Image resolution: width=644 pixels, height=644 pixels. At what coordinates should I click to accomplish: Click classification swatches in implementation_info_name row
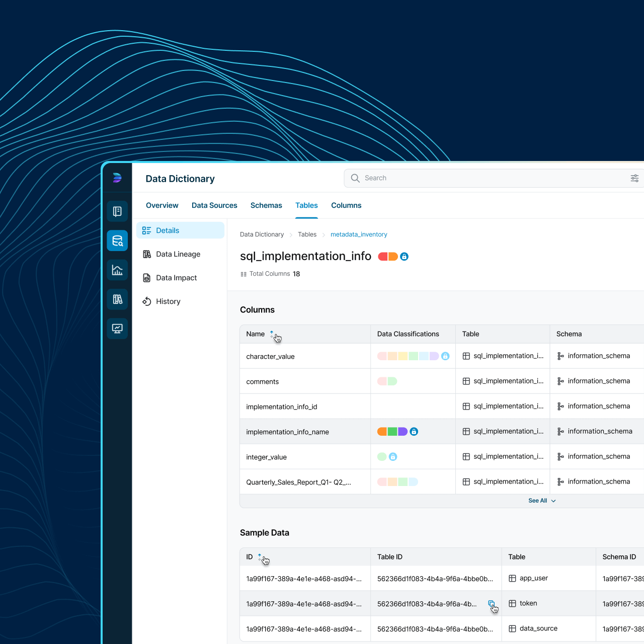(x=392, y=432)
